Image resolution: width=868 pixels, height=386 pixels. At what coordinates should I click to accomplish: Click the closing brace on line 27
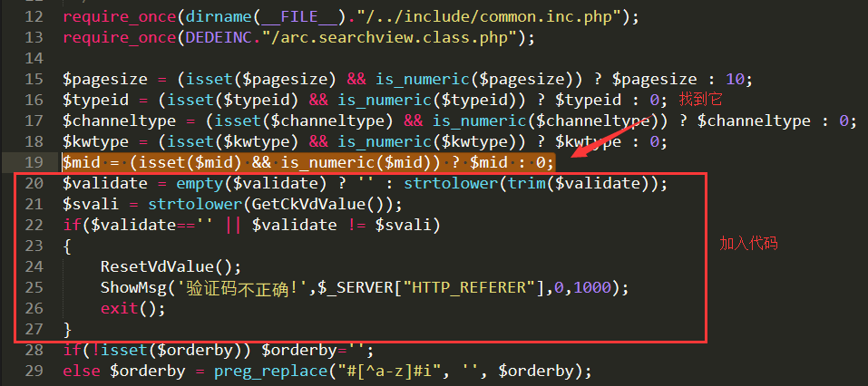tap(67, 329)
